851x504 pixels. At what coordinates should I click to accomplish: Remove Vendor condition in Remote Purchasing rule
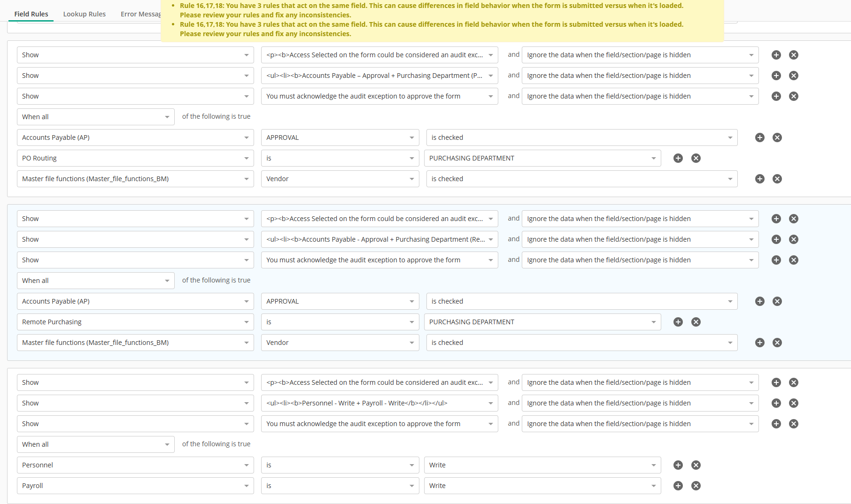click(777, 343)
